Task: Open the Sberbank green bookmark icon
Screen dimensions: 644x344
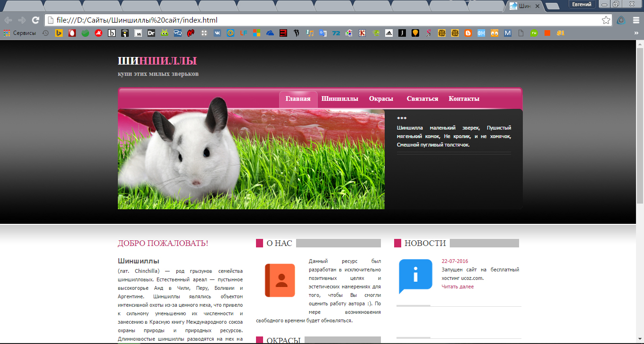Action: pos(85,33)
